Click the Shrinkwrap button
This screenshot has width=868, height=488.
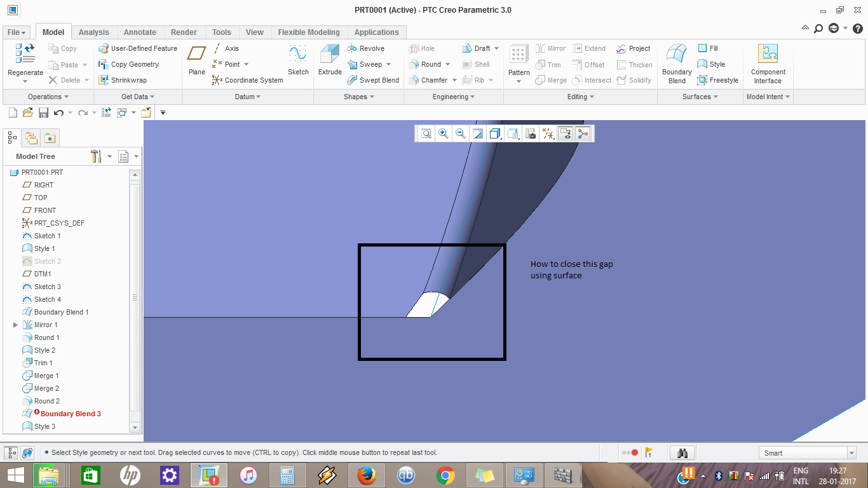[124, 80]
